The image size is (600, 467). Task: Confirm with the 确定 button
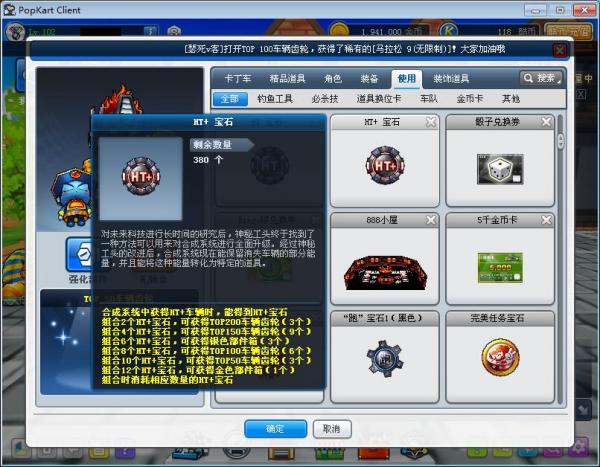276,429
